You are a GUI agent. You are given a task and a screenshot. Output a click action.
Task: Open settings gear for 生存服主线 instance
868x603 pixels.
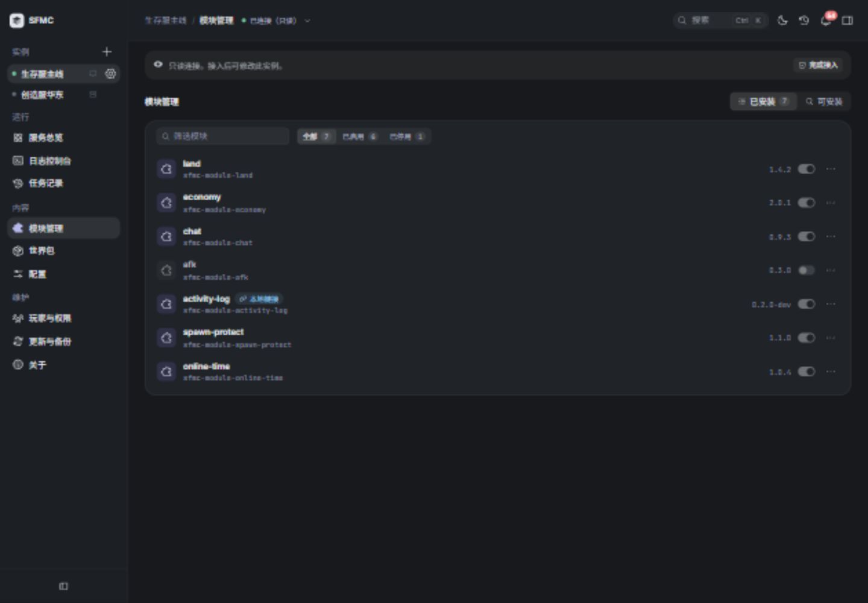(x=110, y=74)
